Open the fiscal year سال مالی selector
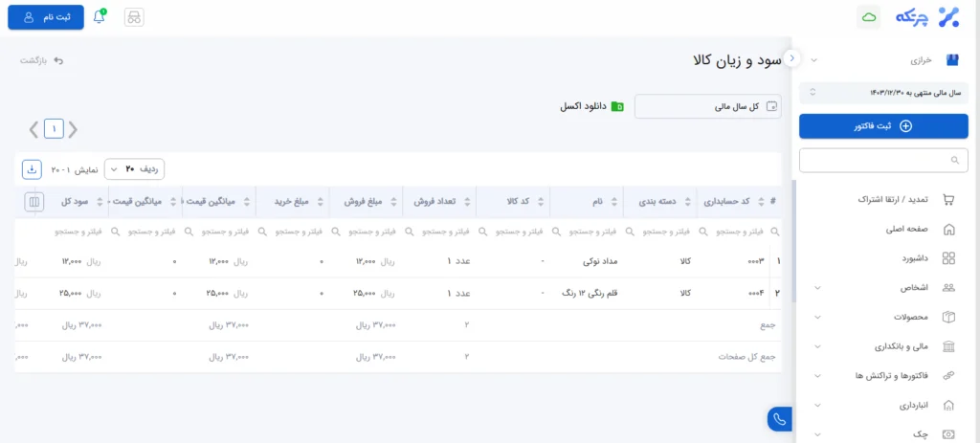The height and width of the screenshot is (443, 980). tap(883, 93)
